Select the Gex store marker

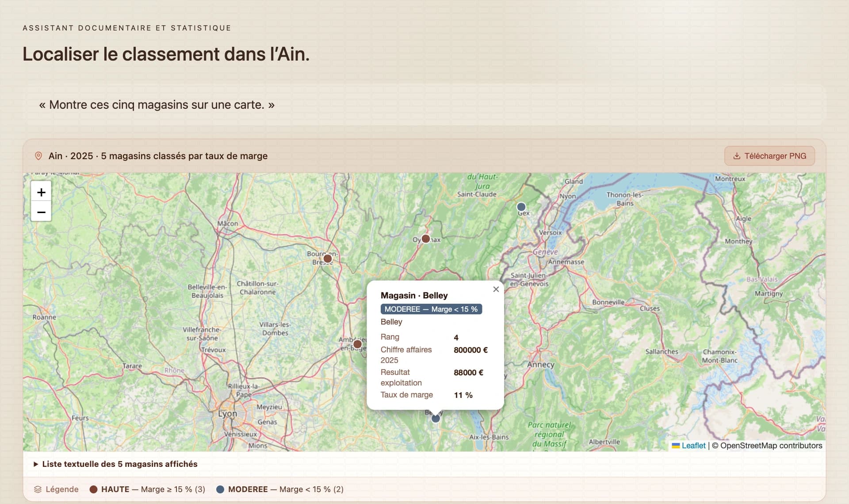click(521, 207)
